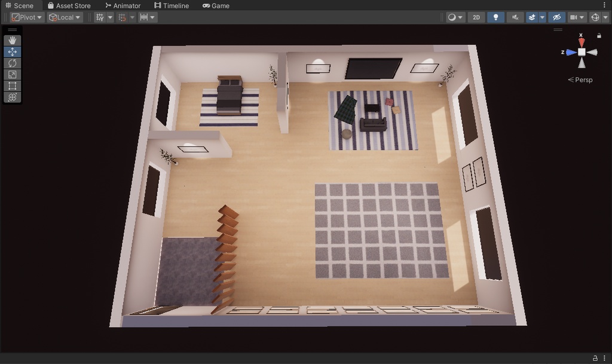612x364 pixels.
Task: Toggle 2D view mode
Action: click(x=476, y=17)
